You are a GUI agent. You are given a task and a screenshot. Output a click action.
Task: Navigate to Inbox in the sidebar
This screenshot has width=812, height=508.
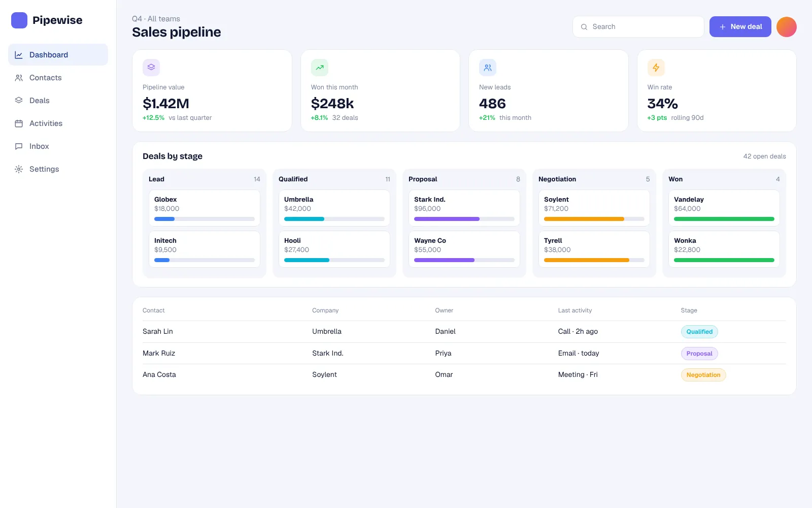tap(58, 146)
